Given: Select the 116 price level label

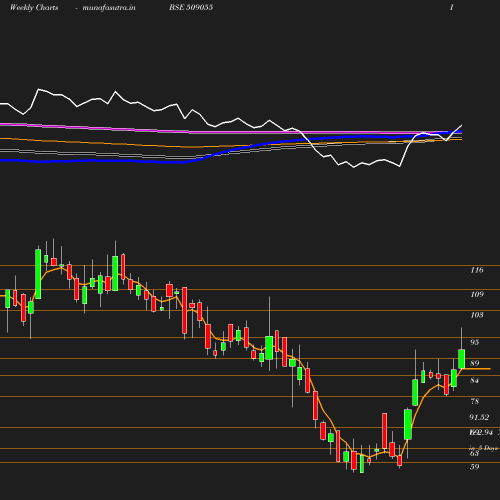Looking at the screenshot, I should (477, 270).
